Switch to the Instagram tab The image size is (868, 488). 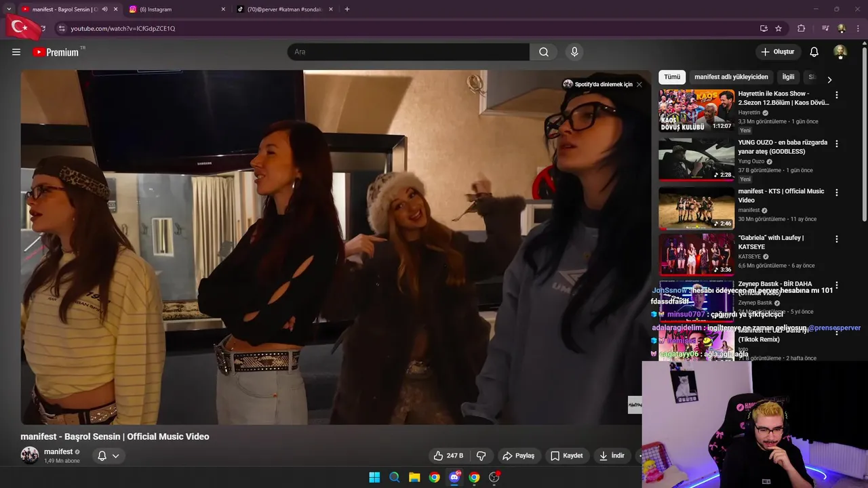point(177,9)
